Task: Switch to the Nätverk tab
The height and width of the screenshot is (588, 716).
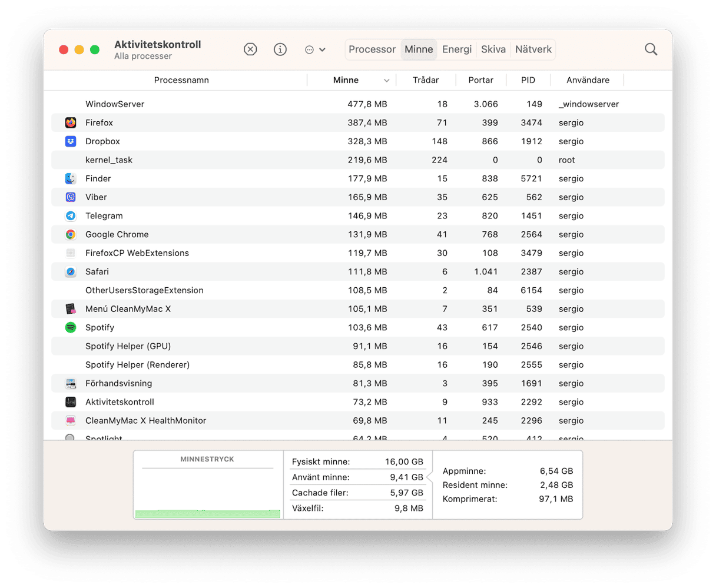Action: click(x=533, y=49)
